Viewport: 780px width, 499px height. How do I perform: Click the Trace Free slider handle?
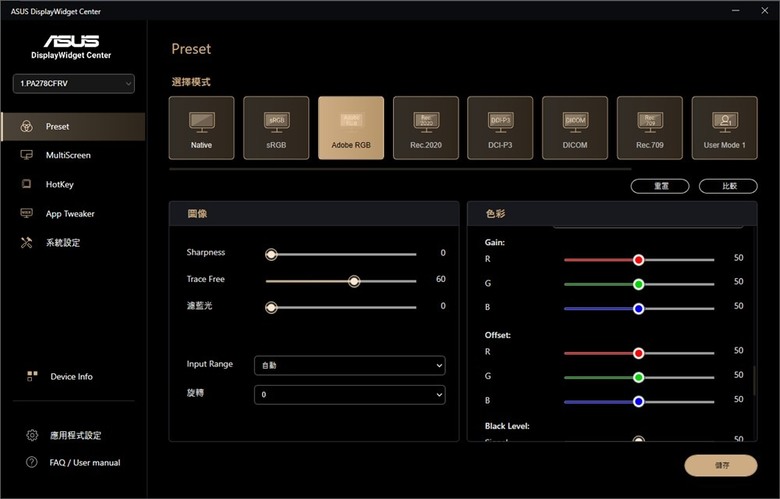(354, 281)
